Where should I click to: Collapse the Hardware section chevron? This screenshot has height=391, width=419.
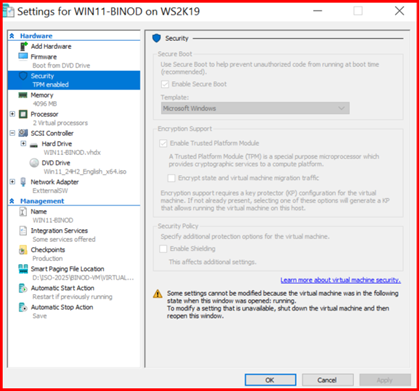[x=12, y=36]
